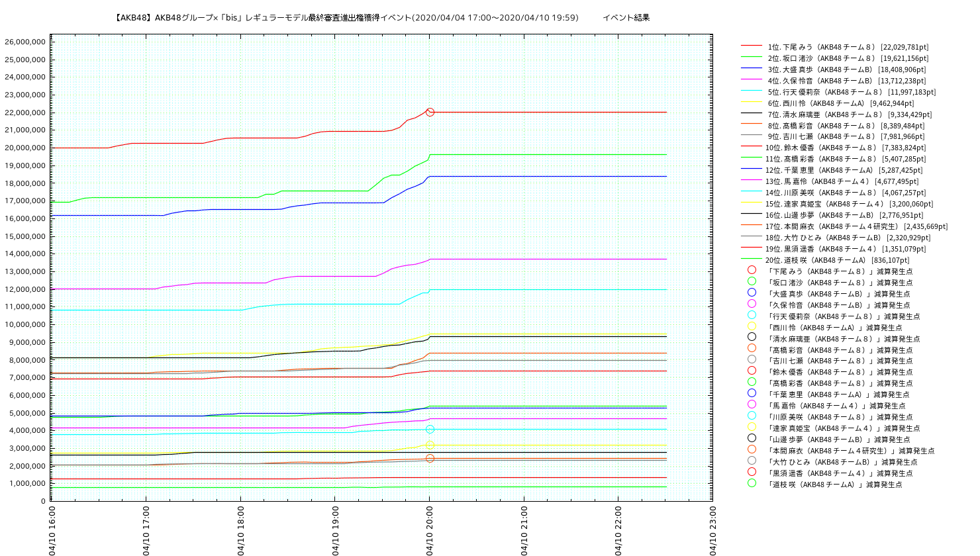Click the green circle marker for 坂口 渚沙 減算発生点
Screen dimensions: 980x556
tap(752, 281)
